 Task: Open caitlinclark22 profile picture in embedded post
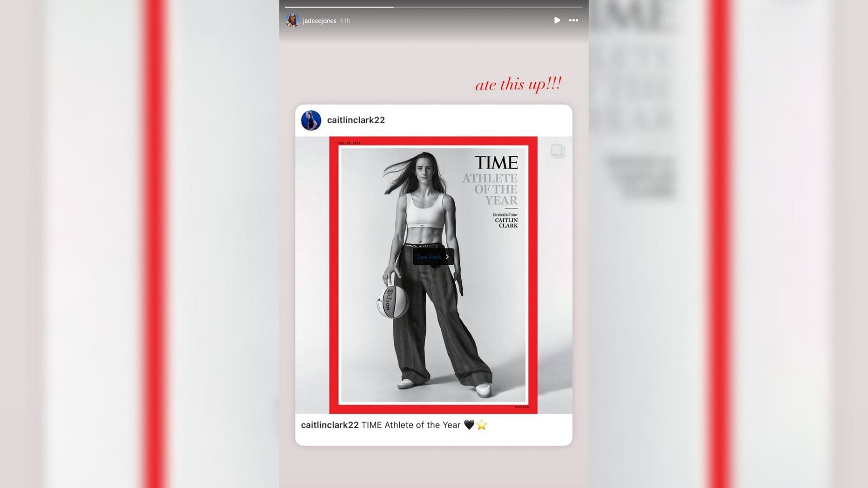click(311, 120)
